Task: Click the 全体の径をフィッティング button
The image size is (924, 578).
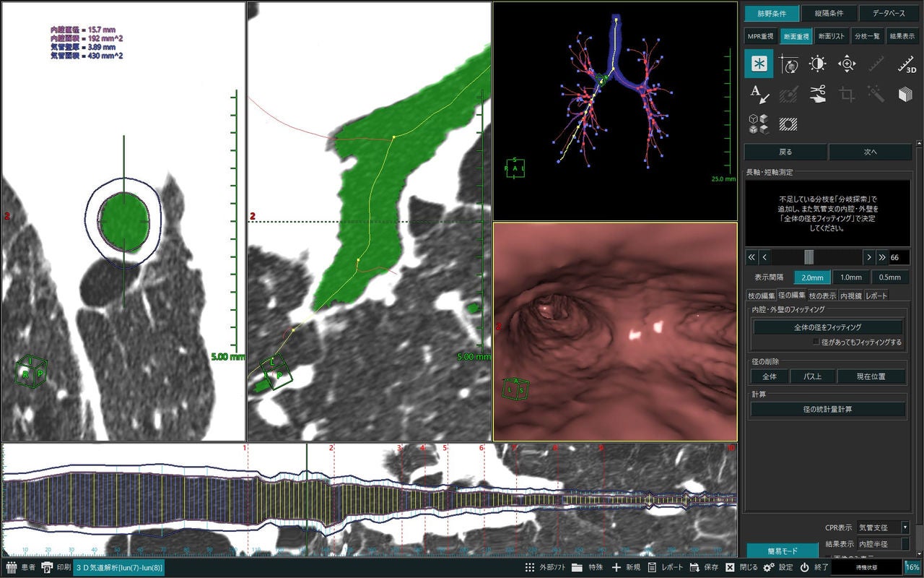Action: 827,327
